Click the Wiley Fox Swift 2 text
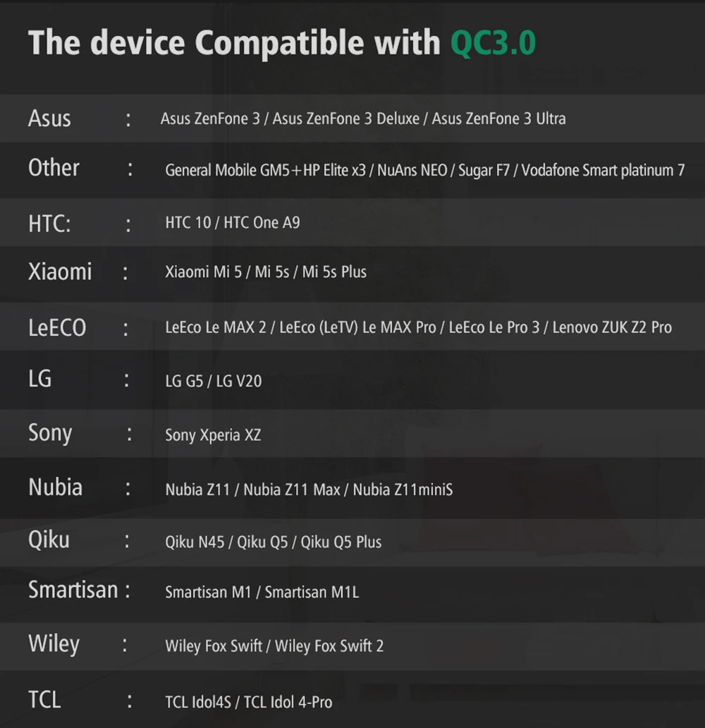The height and width of the screenshot is (728, 705). [x=329, y=646]
